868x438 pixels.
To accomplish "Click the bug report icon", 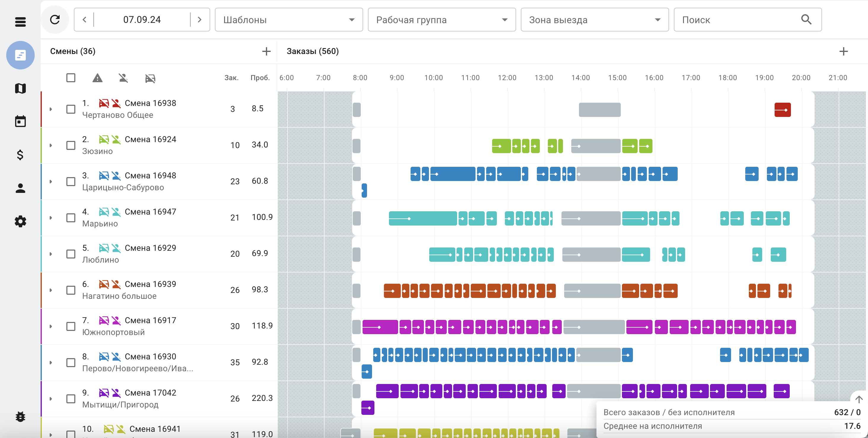I will (x=20, y=417).
